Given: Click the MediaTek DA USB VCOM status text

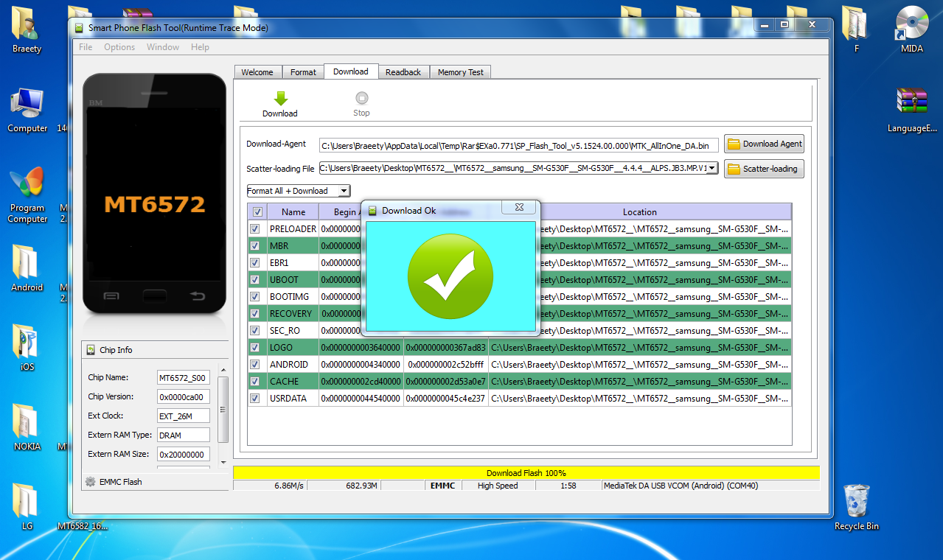Looking at the screenshot, I should [x=681, y=486].
